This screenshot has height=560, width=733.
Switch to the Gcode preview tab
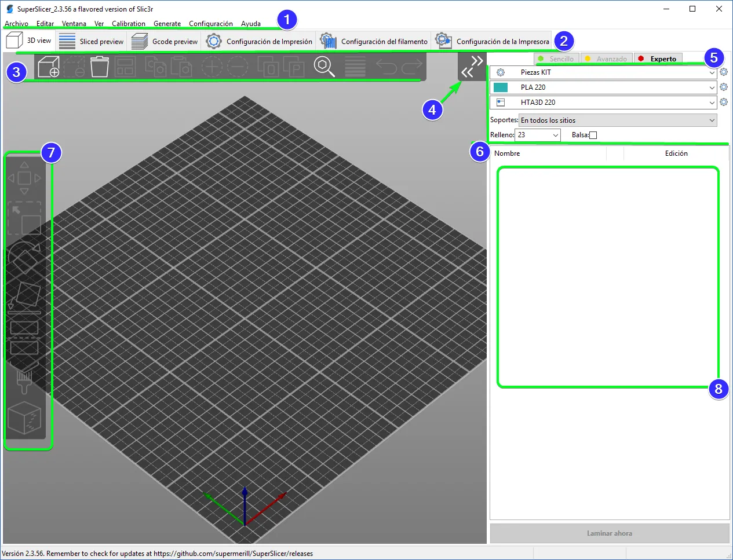tap(165, 41)
